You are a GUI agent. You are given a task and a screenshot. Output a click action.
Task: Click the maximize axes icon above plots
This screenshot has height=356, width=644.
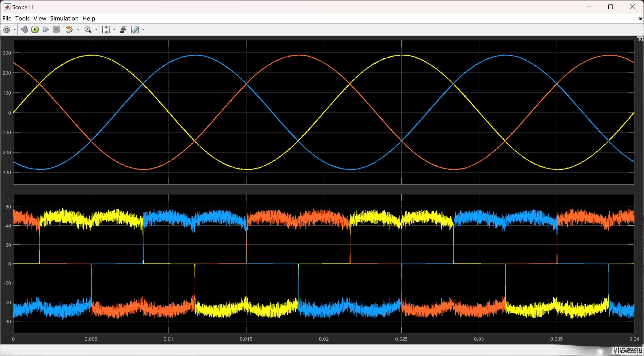click(x=640, y=39)
